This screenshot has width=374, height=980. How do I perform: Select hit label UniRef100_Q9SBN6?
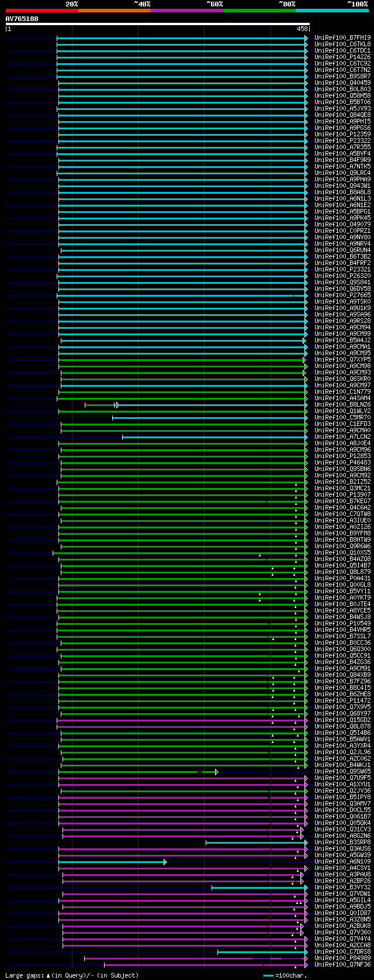[342, 469]
